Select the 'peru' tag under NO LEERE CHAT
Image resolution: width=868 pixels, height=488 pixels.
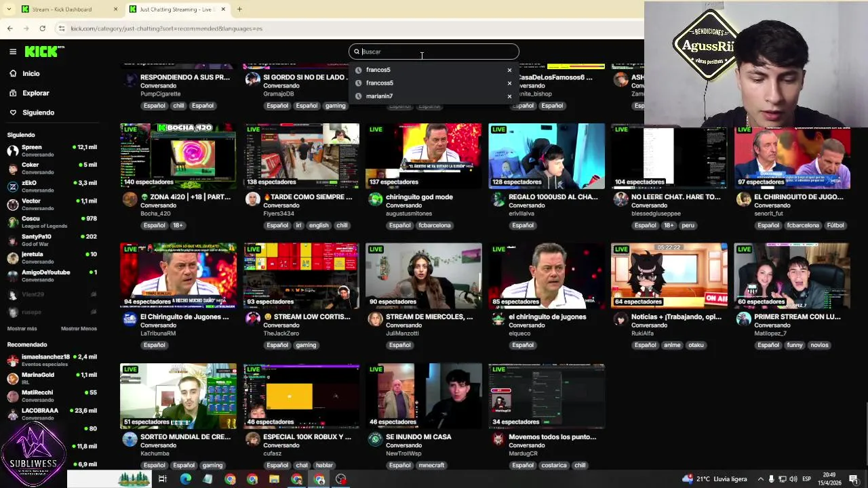click(x=688, y=226)
